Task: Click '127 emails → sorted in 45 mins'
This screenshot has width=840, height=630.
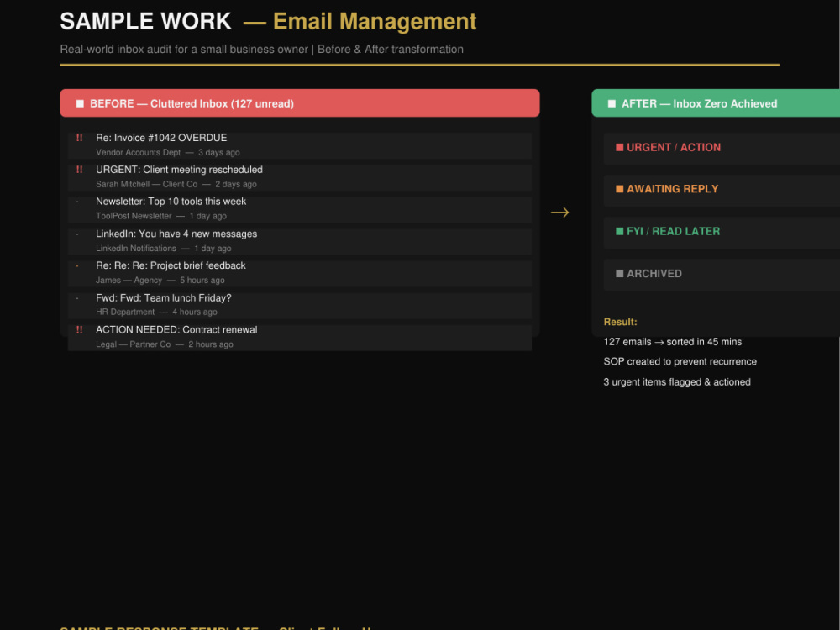Action: coord(672,342)
